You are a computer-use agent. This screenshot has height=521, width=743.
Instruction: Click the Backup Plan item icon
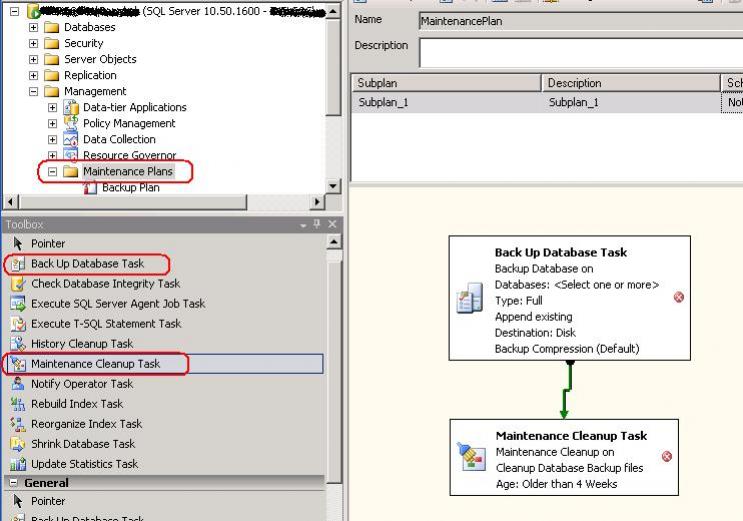pos(90,188)
